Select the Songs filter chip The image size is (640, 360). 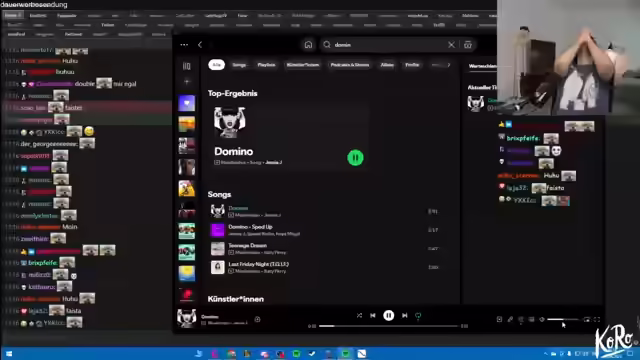[239, 65]
